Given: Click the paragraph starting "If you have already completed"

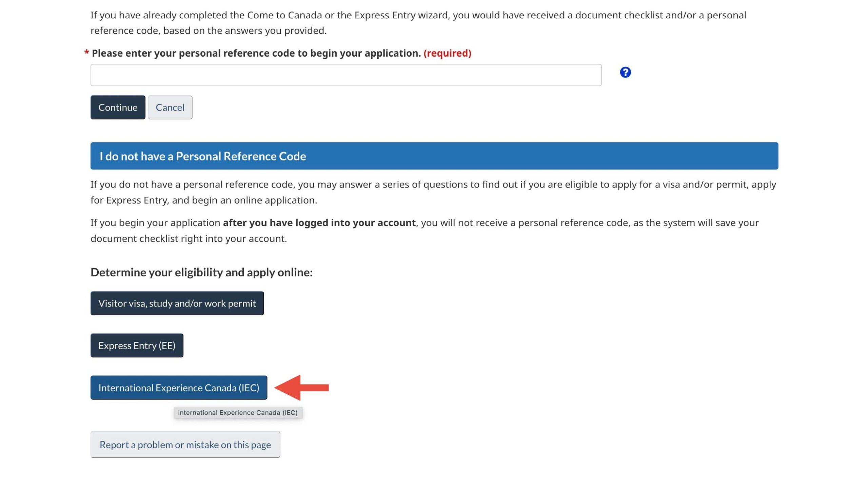Looking at the screenshot, I should coord(418,15).
